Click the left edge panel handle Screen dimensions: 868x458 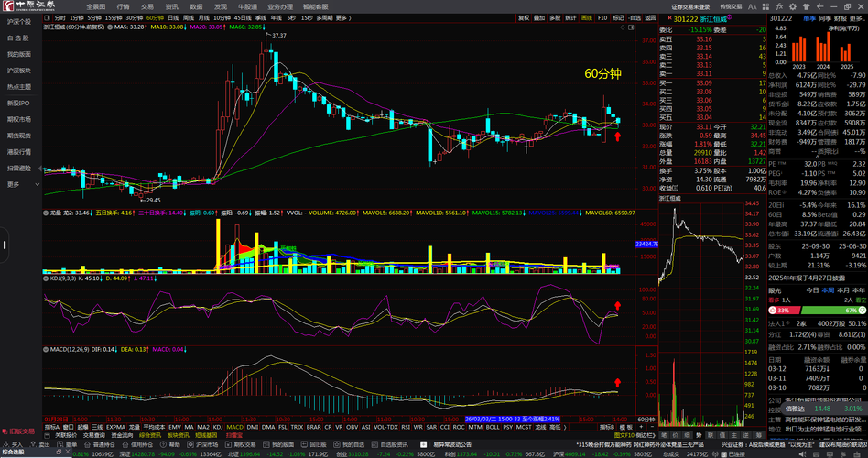pyautogui.click(x=4, y=245)
